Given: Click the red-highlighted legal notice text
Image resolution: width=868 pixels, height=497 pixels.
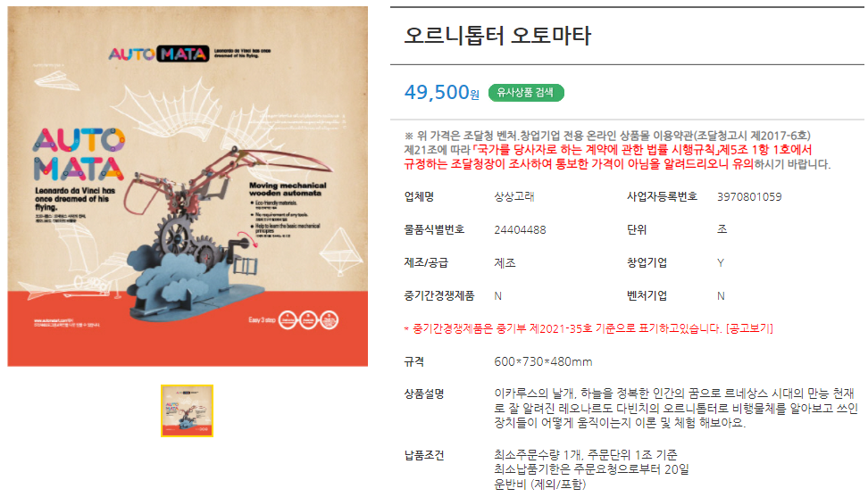Looking at the screenshot, I should 607,156.
